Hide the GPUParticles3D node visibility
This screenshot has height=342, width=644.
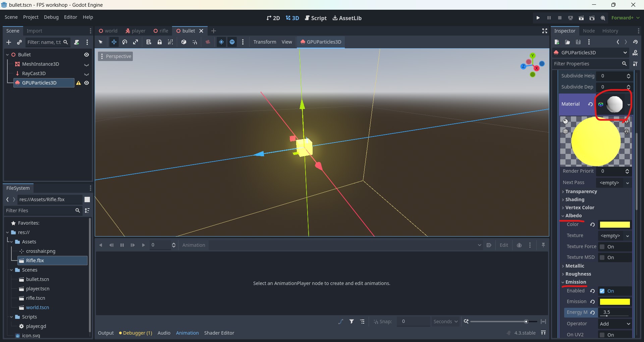click(x=87, y=83)
